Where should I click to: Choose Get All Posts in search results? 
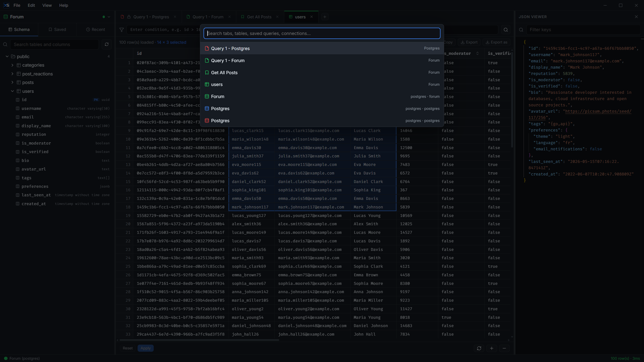pos(322,73)
